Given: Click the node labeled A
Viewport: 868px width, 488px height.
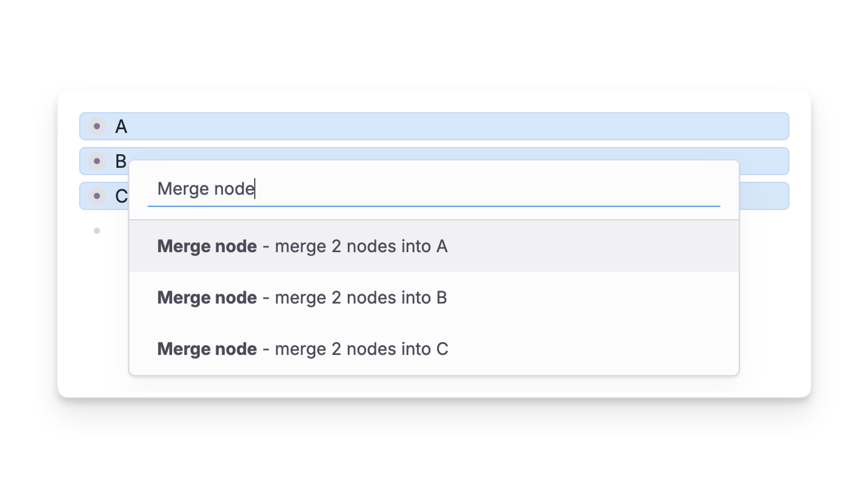Looking at the screenshot, I should pyautogui.click(x=121, y=127).
